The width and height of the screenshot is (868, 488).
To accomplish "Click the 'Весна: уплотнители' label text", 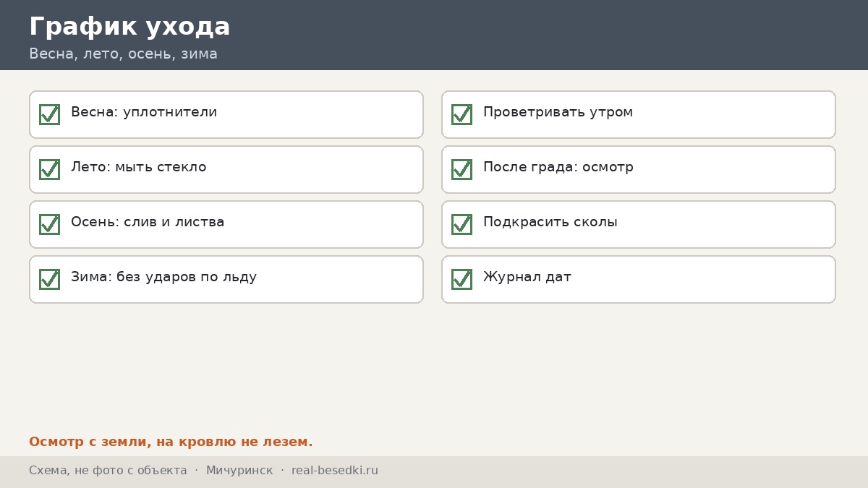I will pyautogui.click(x=144, y=112).
